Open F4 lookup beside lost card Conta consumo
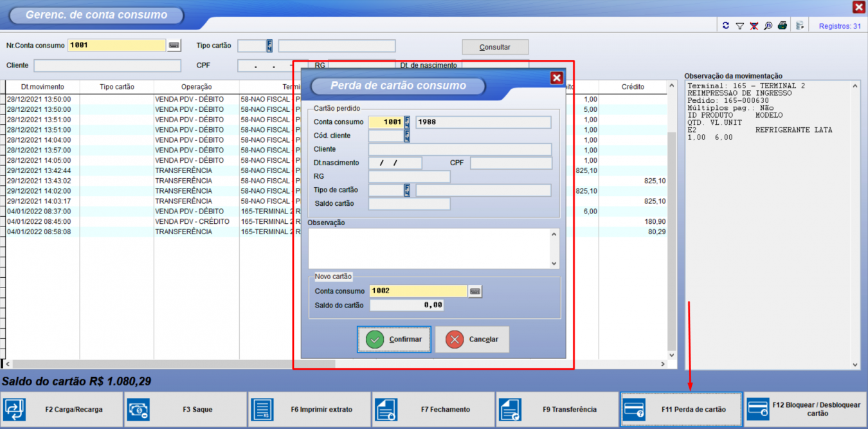Viewport: 868px width, 429px height. click(407, 122)
